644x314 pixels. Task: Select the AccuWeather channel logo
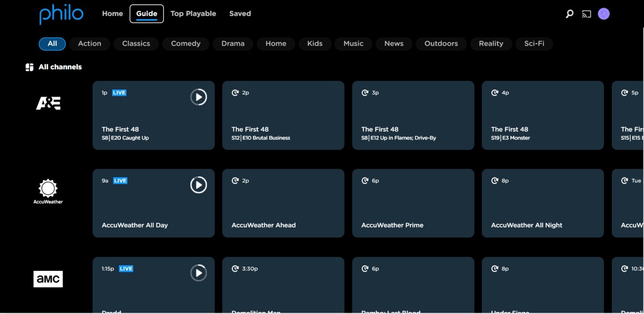[48, 191]
